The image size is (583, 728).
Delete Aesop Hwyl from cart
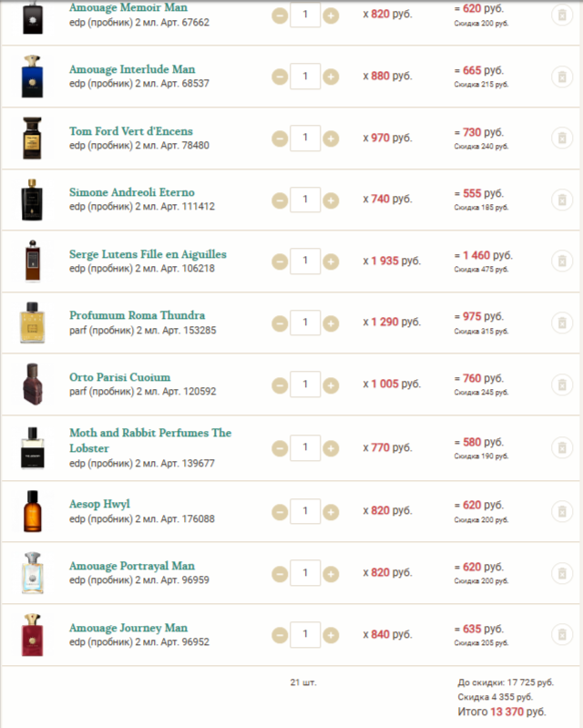[x=562, y=511]
